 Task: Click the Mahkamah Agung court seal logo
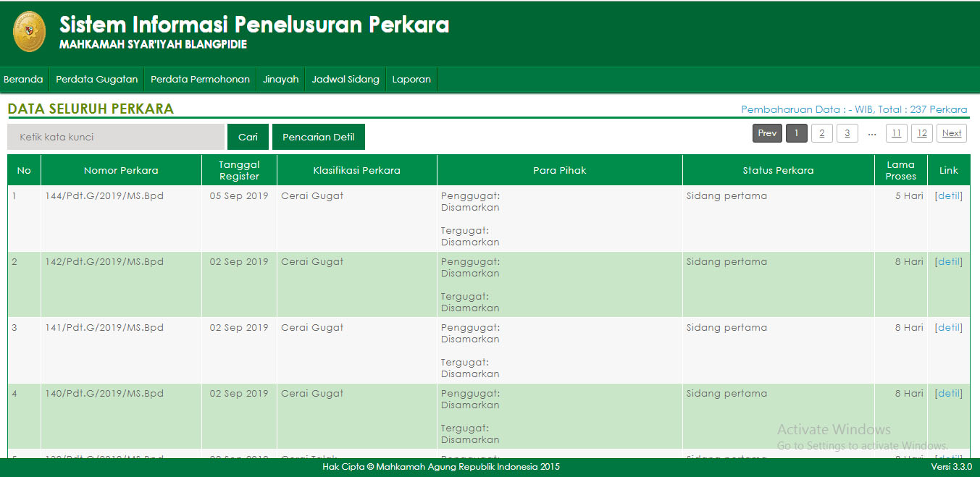[28, 32]
